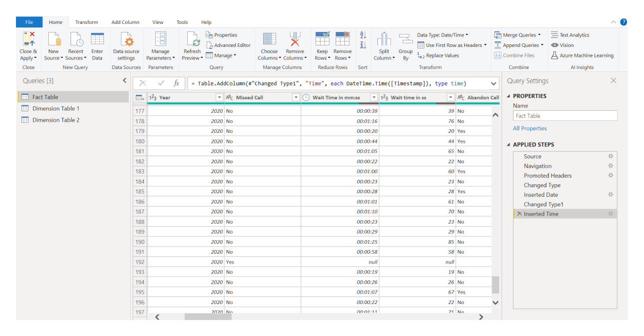Click the help question mark icon
This screenshot has height=336, width=644.
(624, 22)
